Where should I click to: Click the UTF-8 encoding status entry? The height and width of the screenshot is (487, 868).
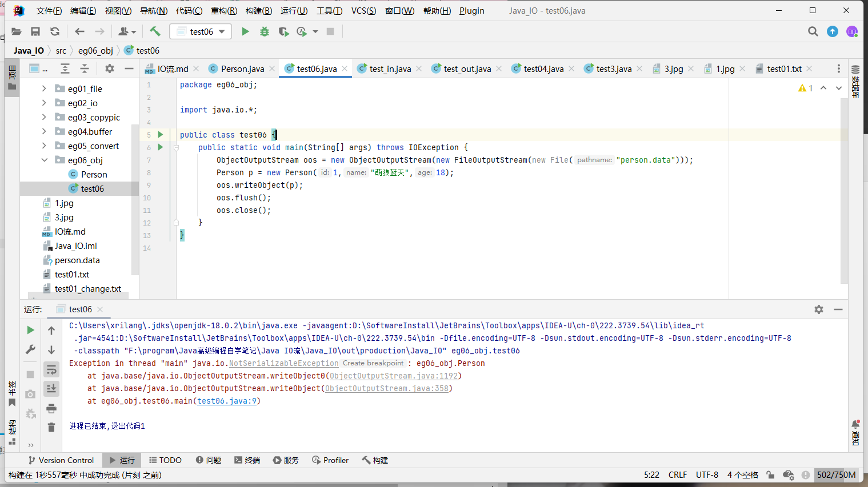(x=707, y=475)
